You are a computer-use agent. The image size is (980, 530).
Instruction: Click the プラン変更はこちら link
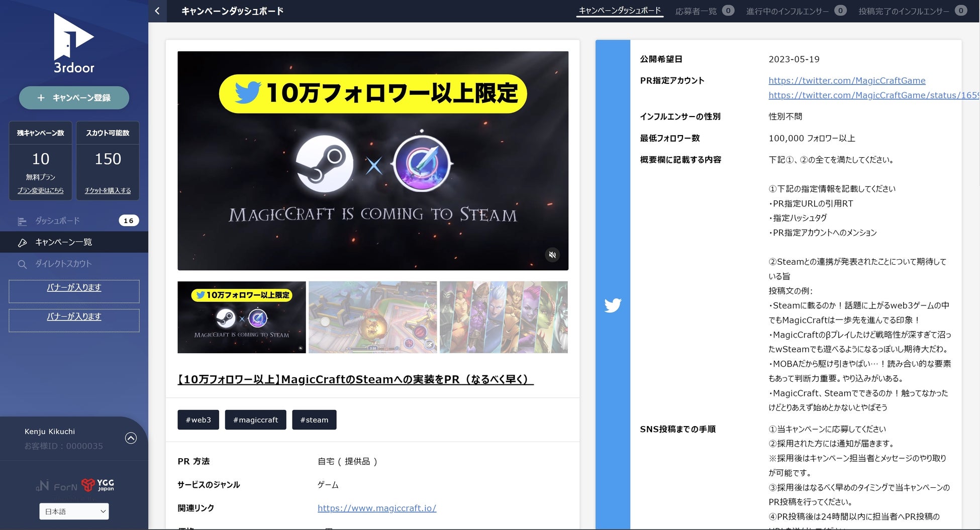click(41, 190)
